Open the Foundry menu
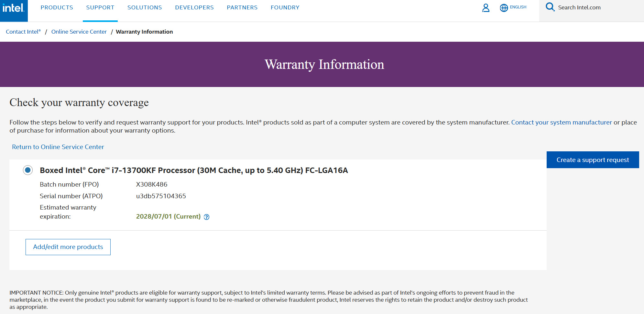The height and width of the screenshot is (314, 644). point(285,7)
